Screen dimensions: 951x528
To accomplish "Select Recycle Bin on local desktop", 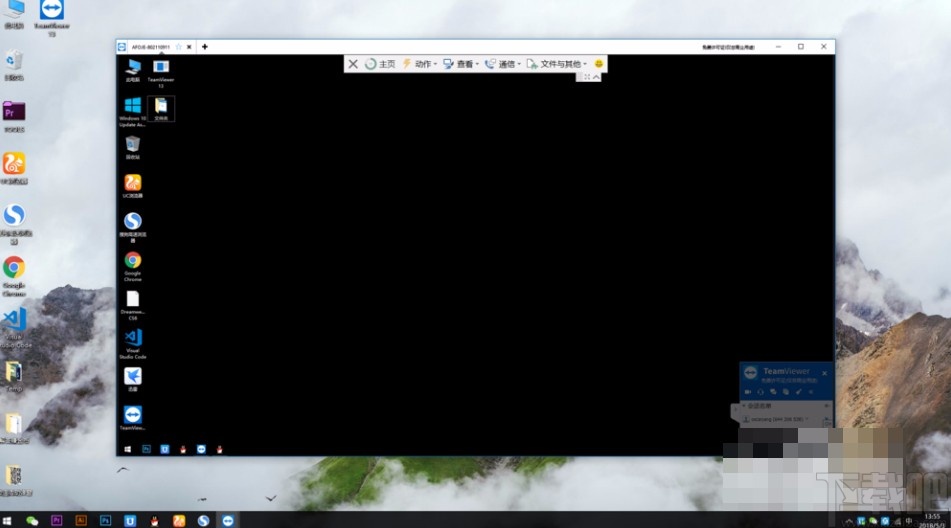I will tap(14, 65).
